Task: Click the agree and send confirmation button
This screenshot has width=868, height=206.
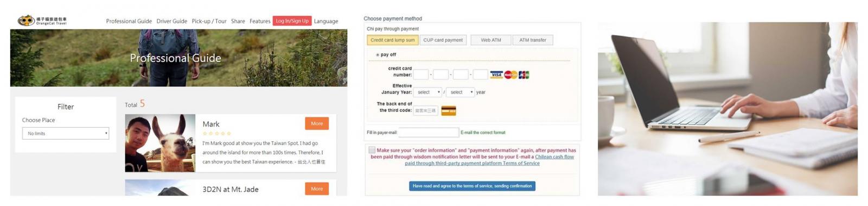Action: coord(472,186)
